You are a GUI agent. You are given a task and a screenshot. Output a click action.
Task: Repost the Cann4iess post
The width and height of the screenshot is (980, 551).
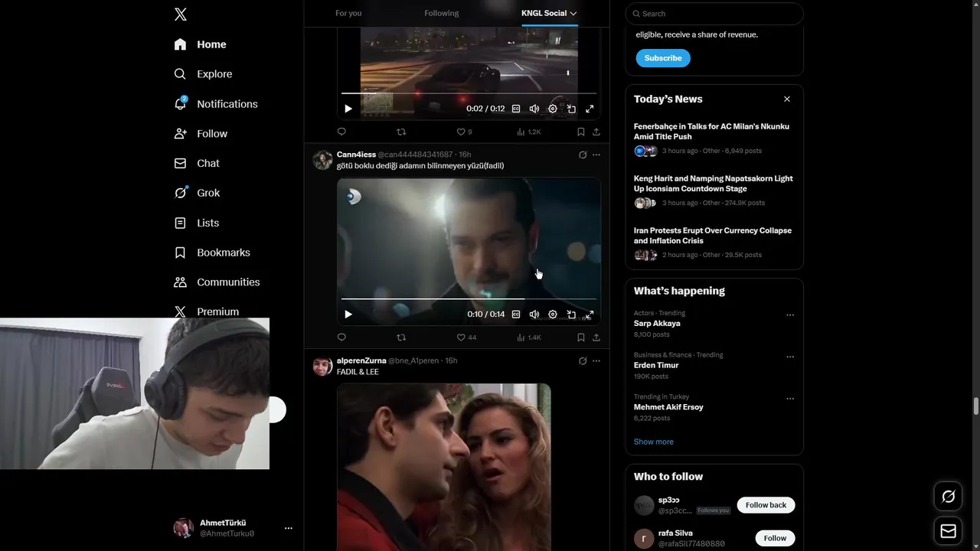401,337
